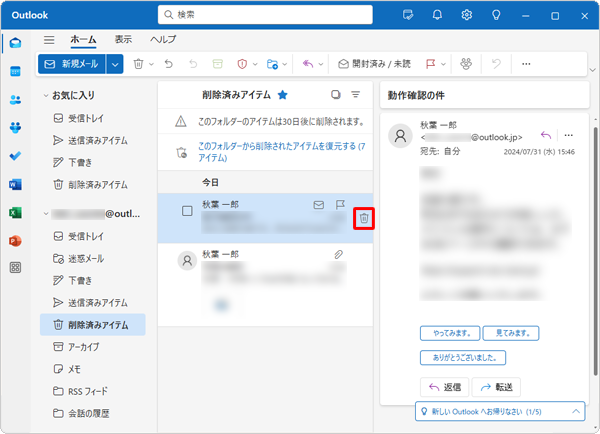Open the second 秋葉 一郎 message with attachment
Screen dimensions: 600x434
click(266, 284)
